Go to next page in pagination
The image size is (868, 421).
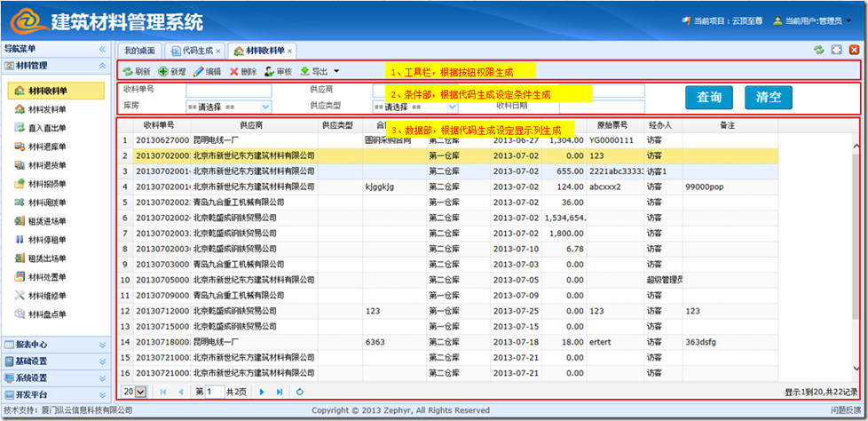coord(262,392)
